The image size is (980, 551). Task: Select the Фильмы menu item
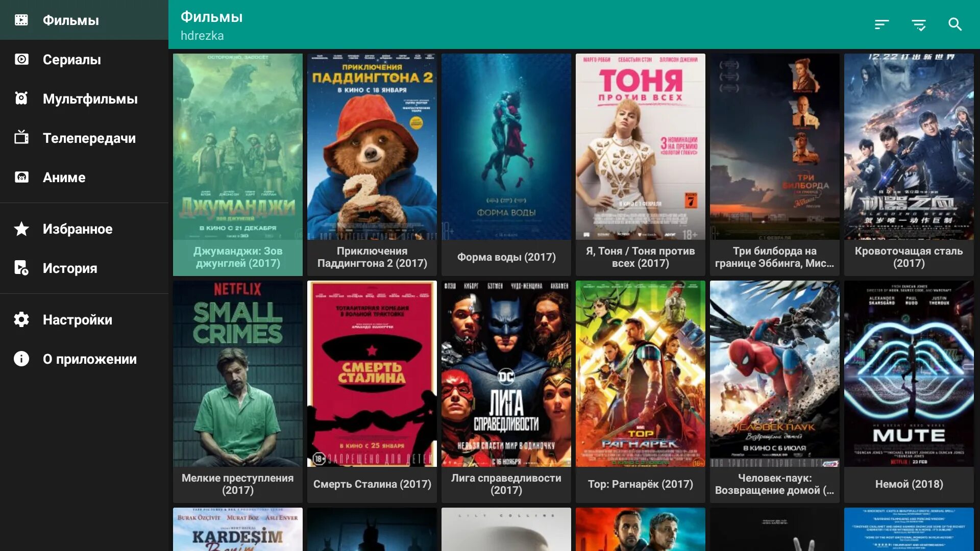[84, 20]
